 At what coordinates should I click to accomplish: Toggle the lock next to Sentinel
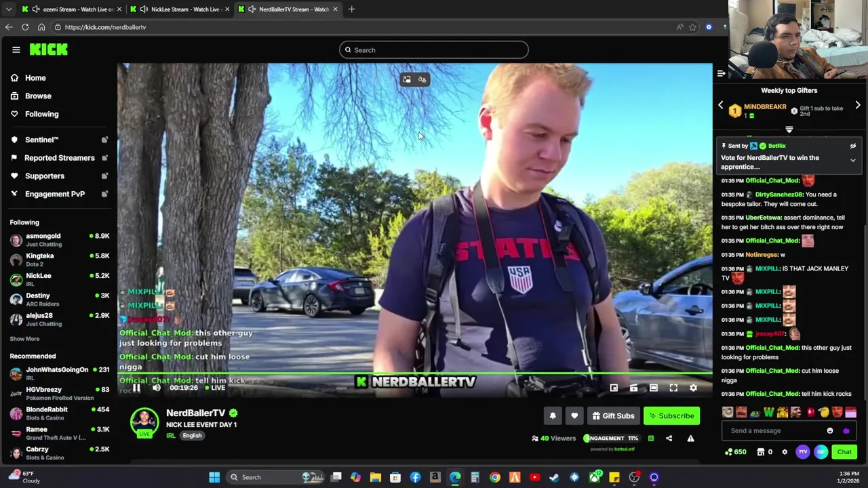[104, 140]
